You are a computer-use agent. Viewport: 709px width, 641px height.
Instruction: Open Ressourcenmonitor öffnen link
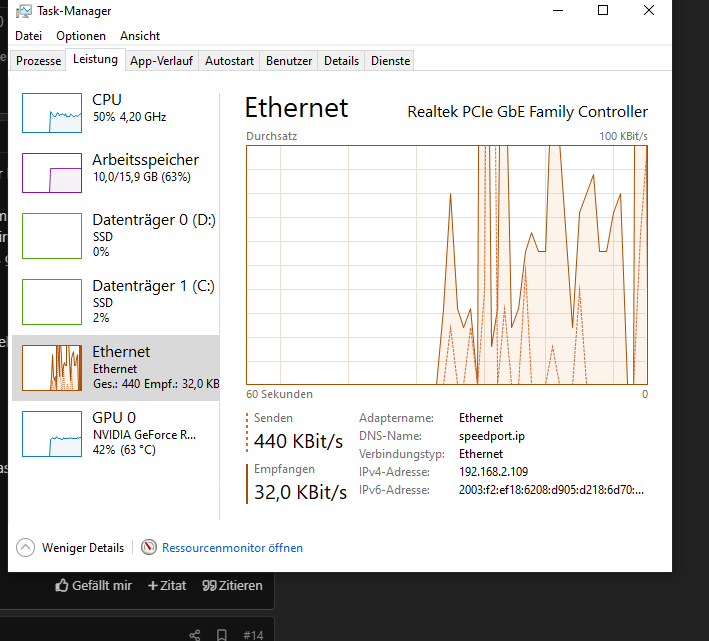tap(232, 548)
